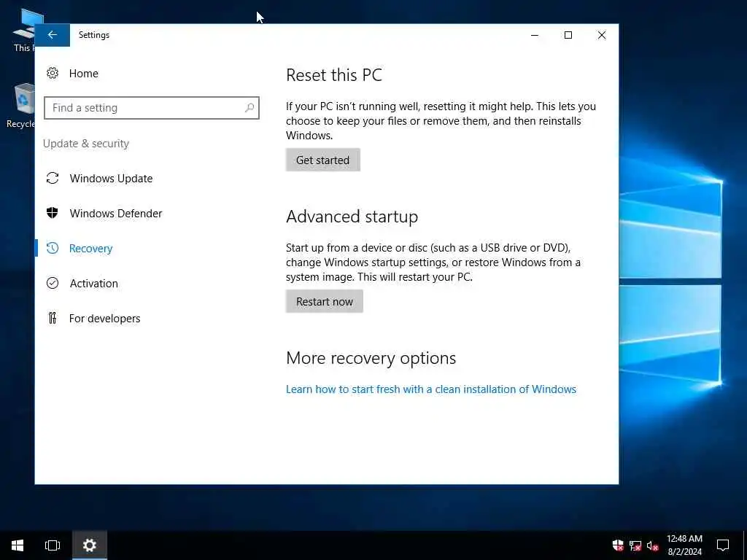Click Restart now under Advanced startup
The width and height of the screenshot is (747, 560).
(x=325, y=301)
